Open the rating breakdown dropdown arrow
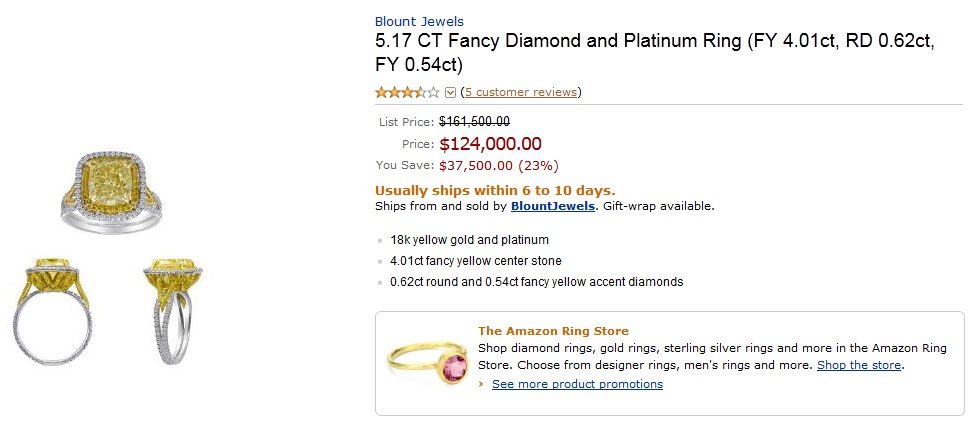The height and width of the screenshot is (437, 972). [x=450, y=93]
